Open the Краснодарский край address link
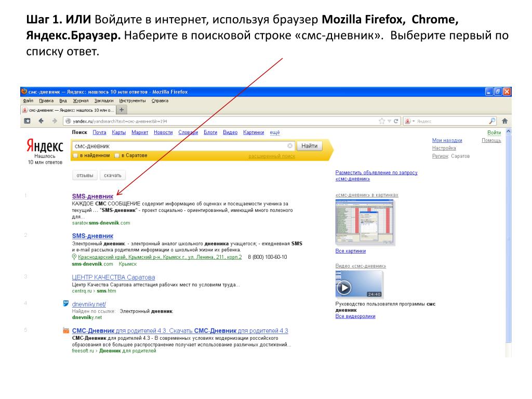The width and height of the screenshot is (532, 399). (x=160, y=257)
